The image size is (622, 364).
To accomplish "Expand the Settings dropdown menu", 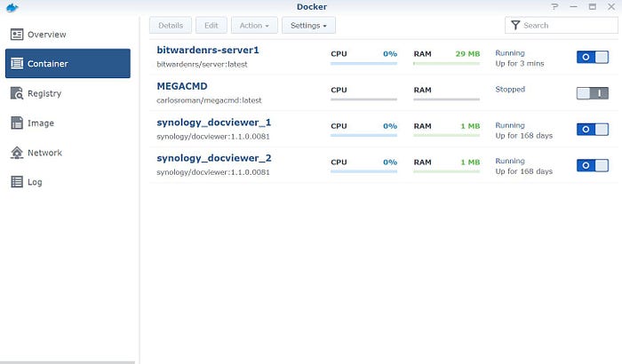I will click(308, 26).
